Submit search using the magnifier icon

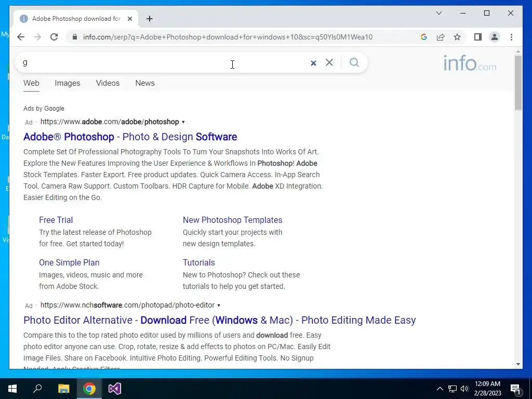[354, 62]
